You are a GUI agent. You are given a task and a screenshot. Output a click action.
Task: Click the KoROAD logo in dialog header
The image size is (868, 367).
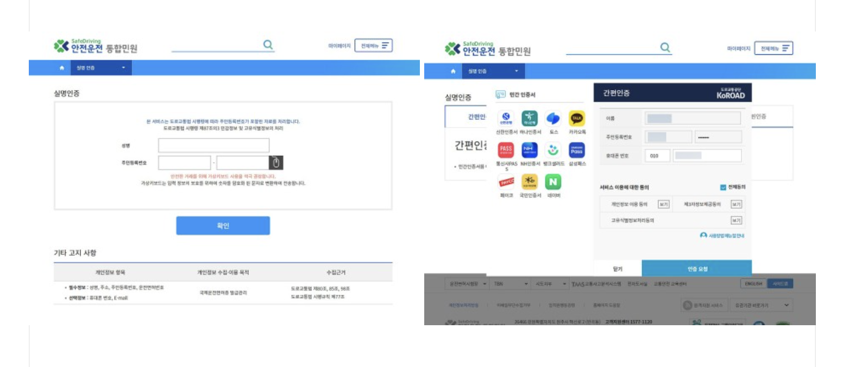click(731, 93)
